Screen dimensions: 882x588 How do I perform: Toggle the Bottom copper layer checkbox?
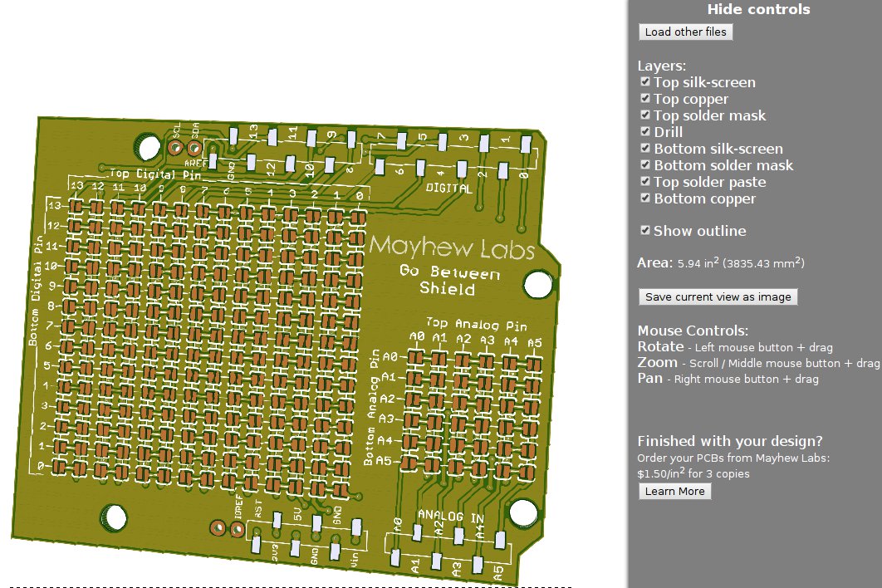pos(645,198)
